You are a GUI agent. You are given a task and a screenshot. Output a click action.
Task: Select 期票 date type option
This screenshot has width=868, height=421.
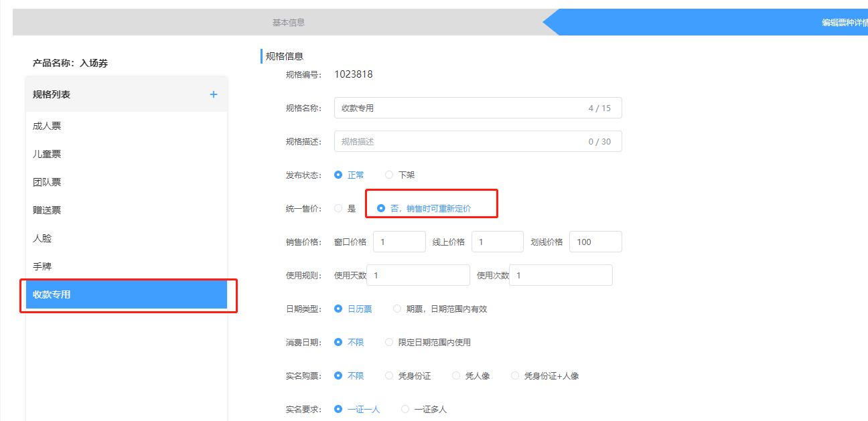click(x=398, y=309)
